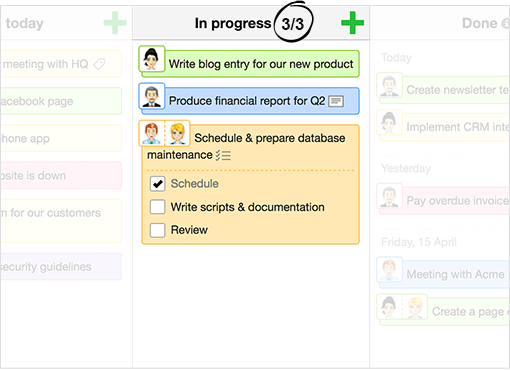Click blonde avatar on database maintenance card
The height and width of the screenshot is (370, 510).
177,133
